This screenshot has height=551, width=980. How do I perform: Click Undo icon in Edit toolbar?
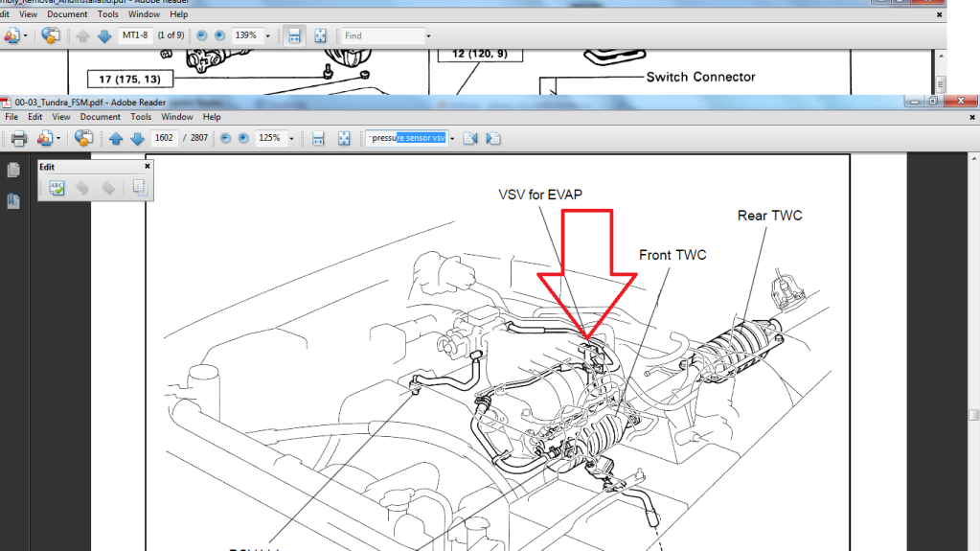81,188
